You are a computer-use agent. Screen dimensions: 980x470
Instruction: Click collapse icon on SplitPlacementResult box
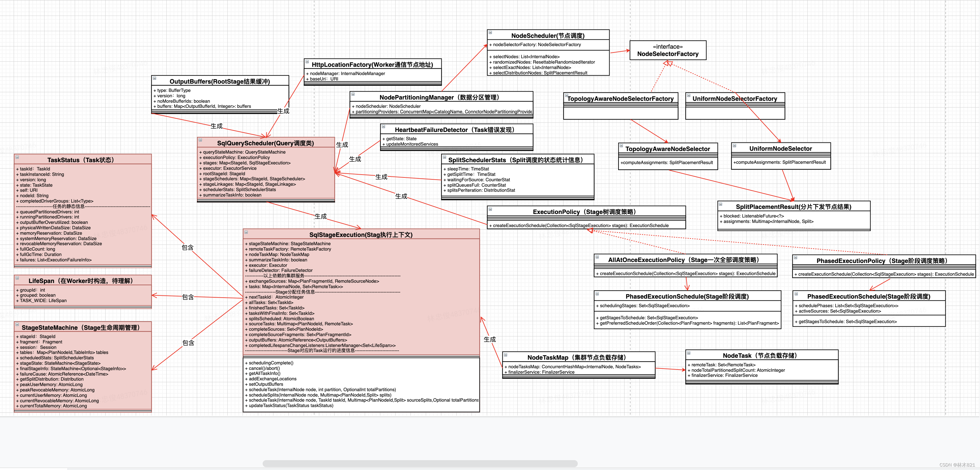720,204
